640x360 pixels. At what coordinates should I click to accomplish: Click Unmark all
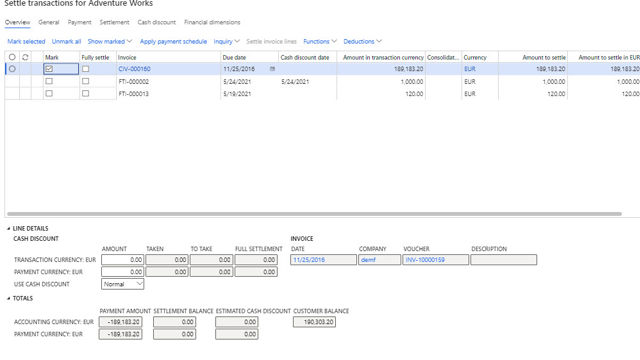[x=66, y=41]
